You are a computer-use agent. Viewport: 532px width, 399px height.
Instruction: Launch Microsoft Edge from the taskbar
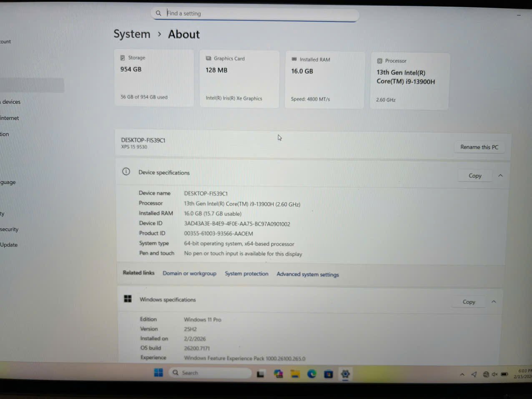tap(312, 374)
